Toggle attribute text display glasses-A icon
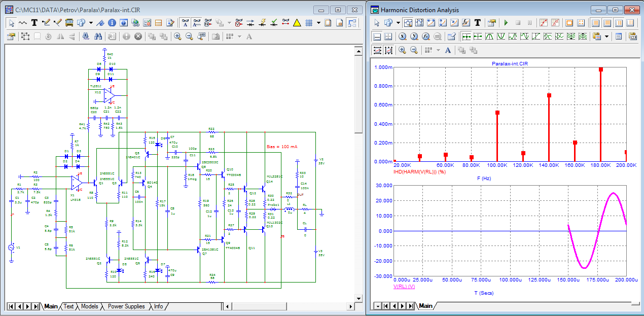Screen dimensions: 644x316 186,22
